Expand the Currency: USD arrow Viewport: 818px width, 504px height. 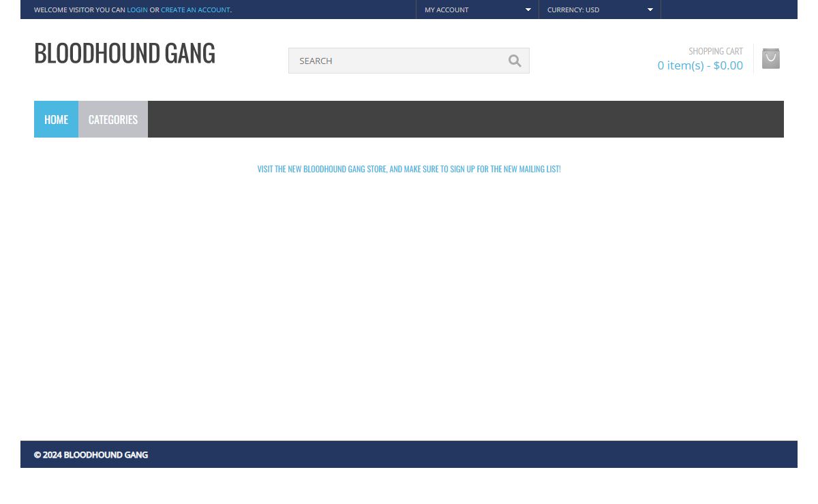[x=650, y=10]
